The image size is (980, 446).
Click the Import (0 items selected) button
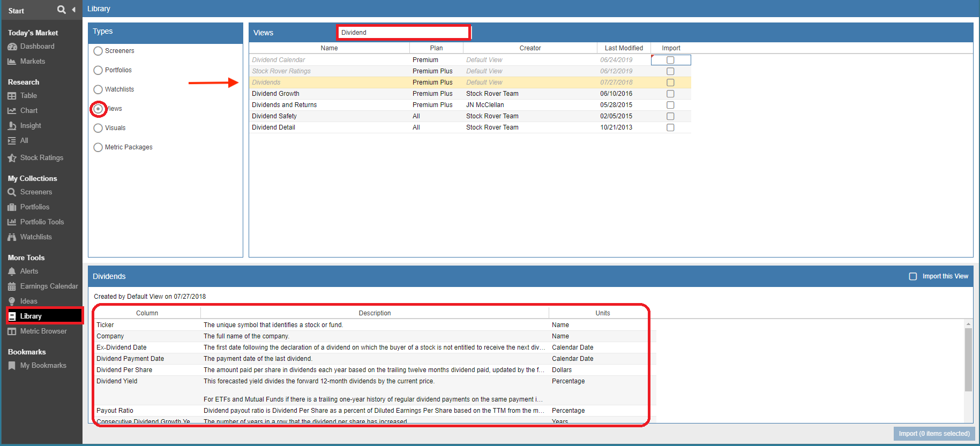click(x=934, y=434)
